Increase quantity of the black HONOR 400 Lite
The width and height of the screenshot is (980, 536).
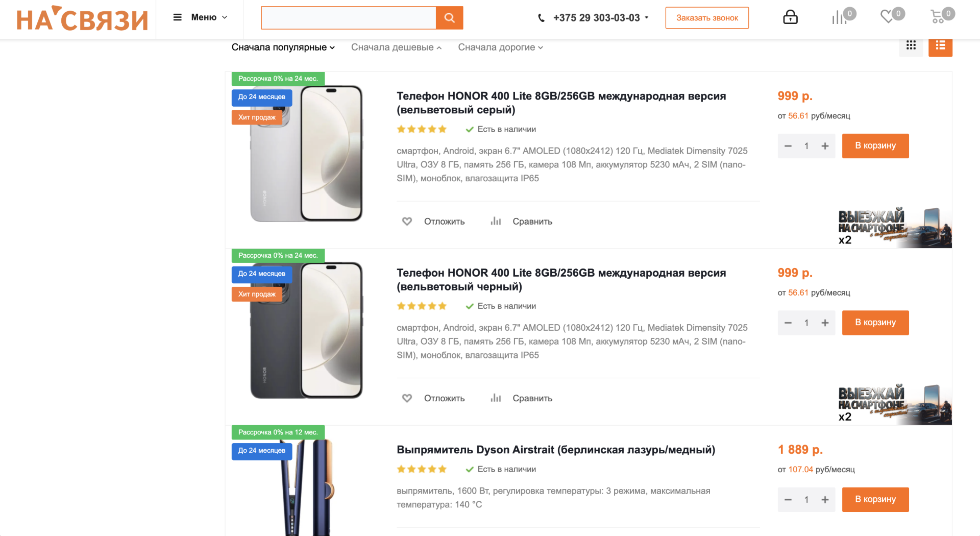pos(825,323)
